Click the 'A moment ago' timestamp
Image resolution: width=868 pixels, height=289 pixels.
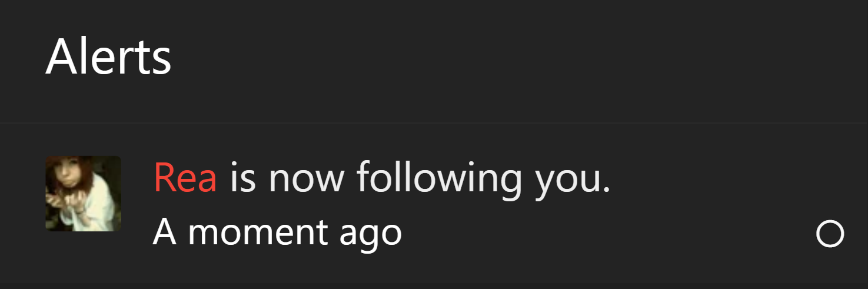point(277,232)
